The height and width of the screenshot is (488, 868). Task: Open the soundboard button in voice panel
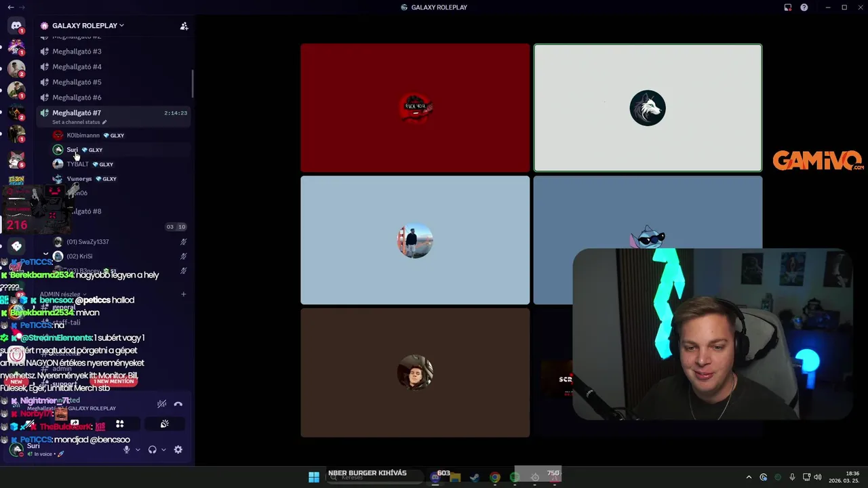[165, 424]
